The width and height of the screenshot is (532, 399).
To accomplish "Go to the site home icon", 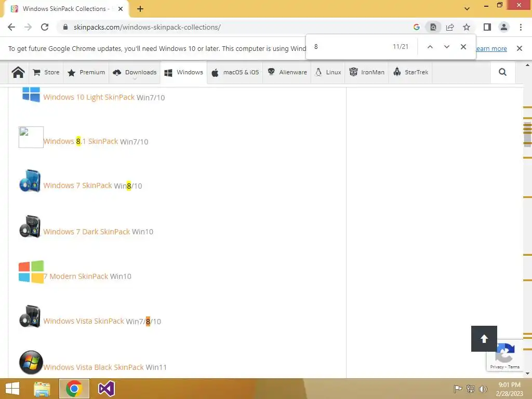I will click(x=18, y=72).
